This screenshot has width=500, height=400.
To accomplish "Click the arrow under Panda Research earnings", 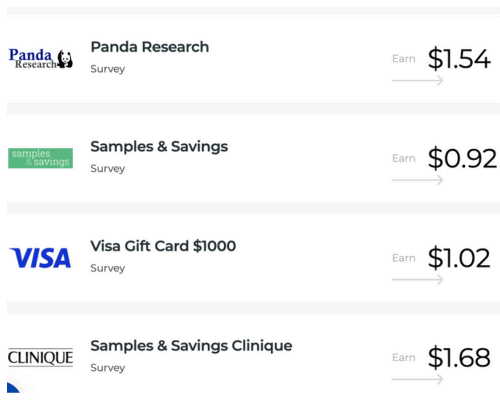I will 417,80.
